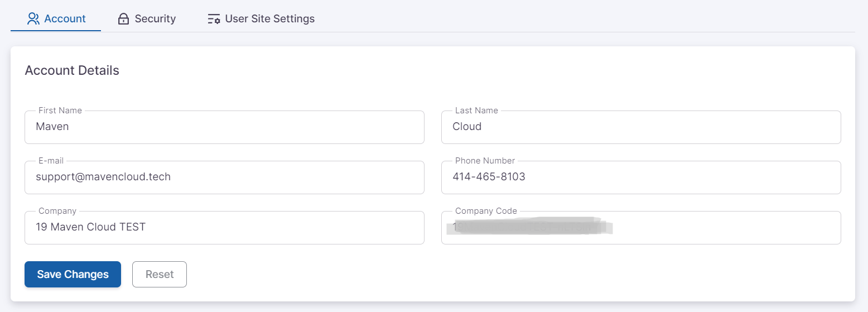Focus the Company field with 19 Maven Cloud TEST

click(224, 228)
